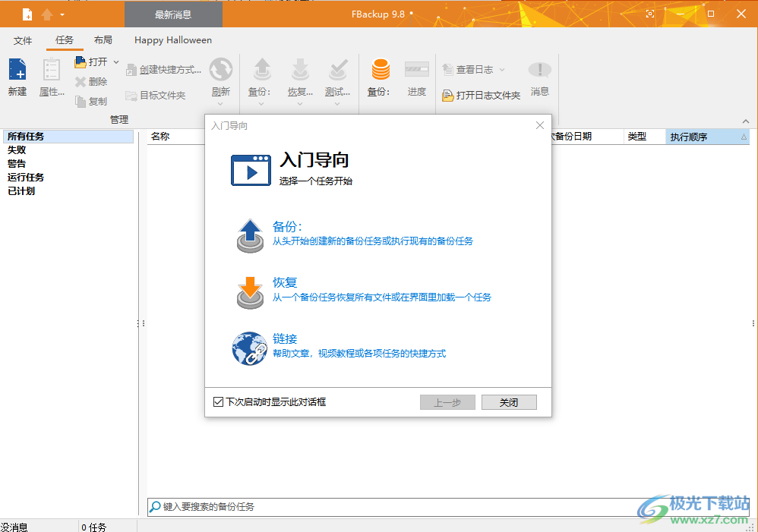
Task: Click the wizard header play-window icon
Action: click(x=251, y=170)
